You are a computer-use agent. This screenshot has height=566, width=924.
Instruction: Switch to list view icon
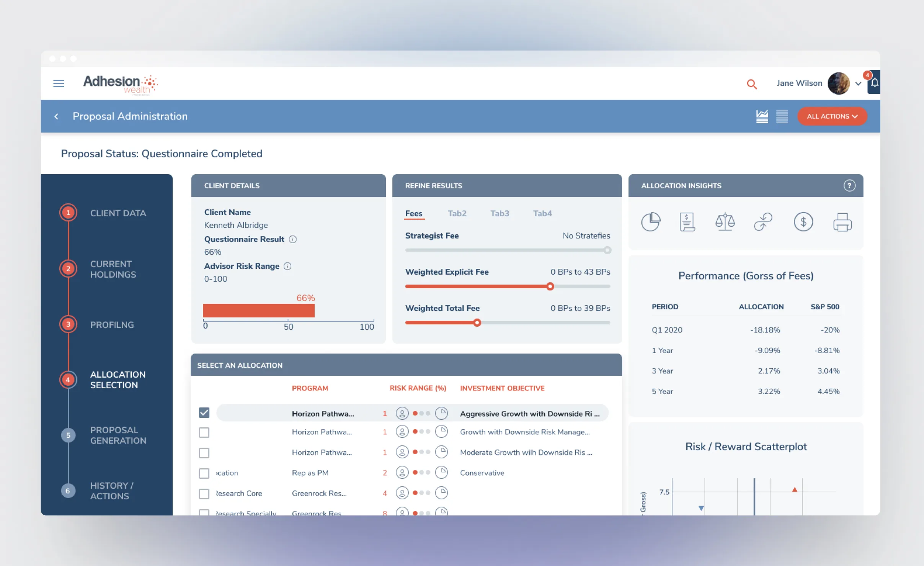(782, 116)
